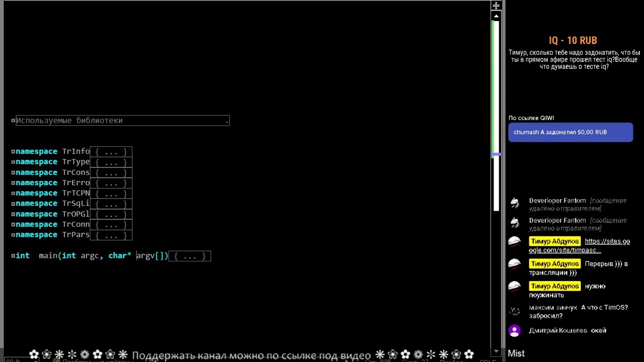This screenshot has width=644, height=362.
Task: Expand the namespace TrPars block
Action: (13, 235)
